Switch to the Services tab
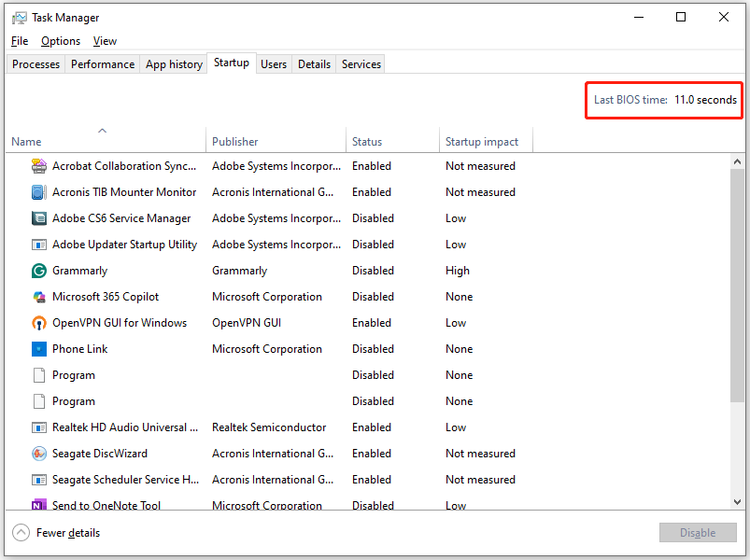 [361, 64]
